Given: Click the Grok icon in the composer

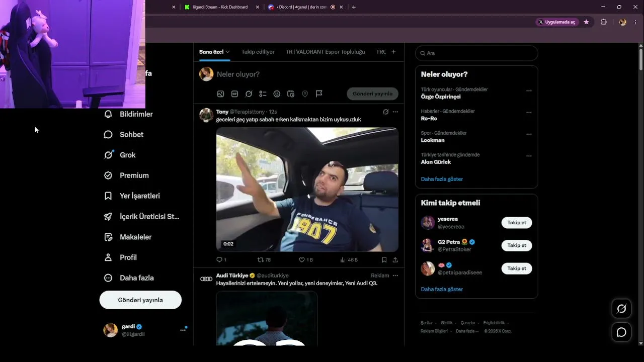Looking at the screenshot, I should pos(249,94).
